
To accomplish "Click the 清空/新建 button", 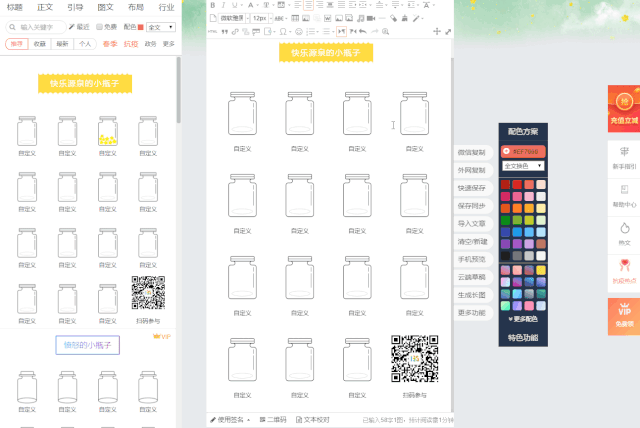I will 472,242.
